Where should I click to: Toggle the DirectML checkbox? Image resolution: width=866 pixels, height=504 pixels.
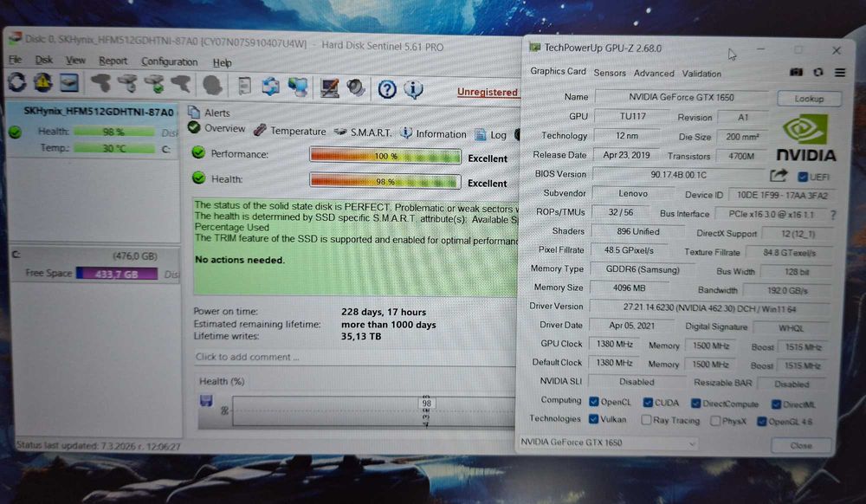point(776,404)
